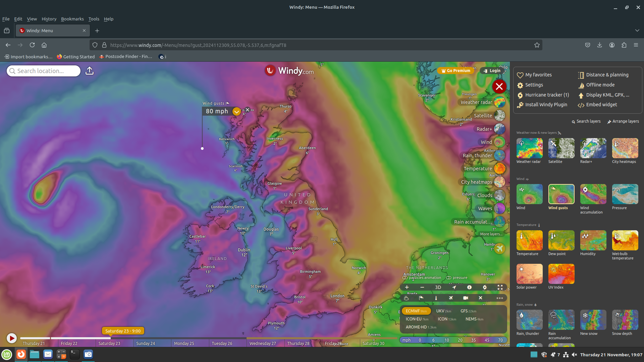Select the City heatmaps quick layer on the map

[482, 182]
